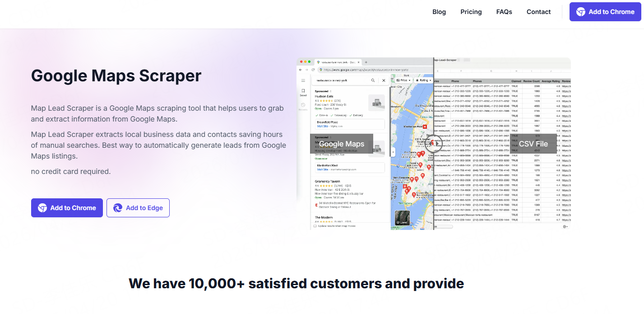This screenshot has height=314, width=644.
Task: Select the Hudson Eats listing title
Action: (x=324, y=96)
